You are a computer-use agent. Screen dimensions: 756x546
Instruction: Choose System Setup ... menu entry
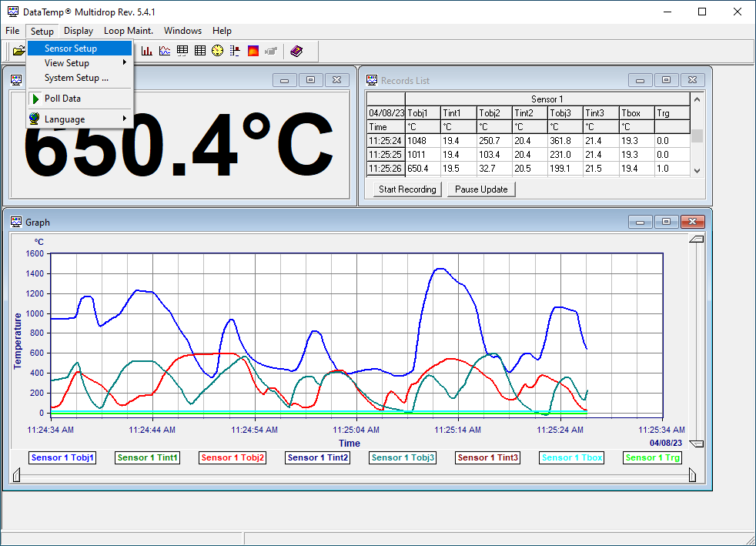pyautogui.click(x=79, y=78)
